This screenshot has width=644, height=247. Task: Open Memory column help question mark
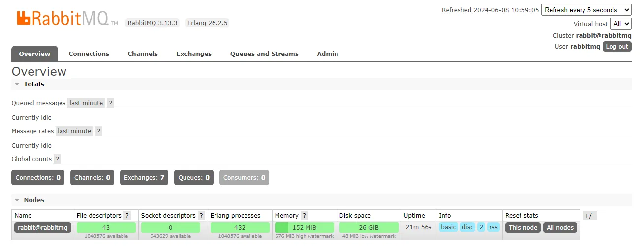click(304, 216)
